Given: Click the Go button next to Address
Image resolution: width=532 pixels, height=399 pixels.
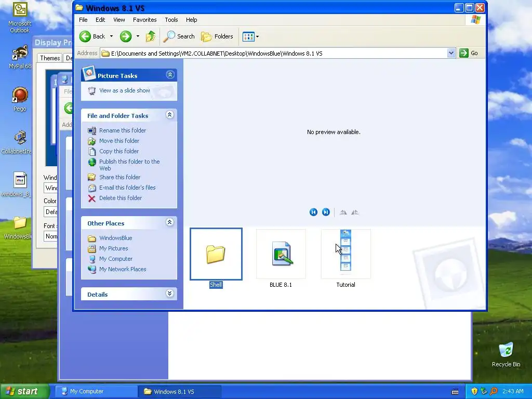Looking at the screenshot, I should [469, 54].
